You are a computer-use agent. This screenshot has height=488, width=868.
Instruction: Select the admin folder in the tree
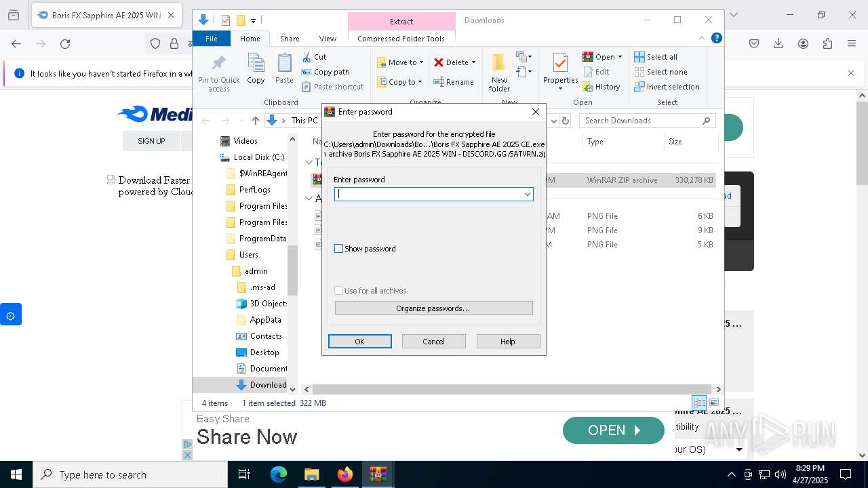256,271
